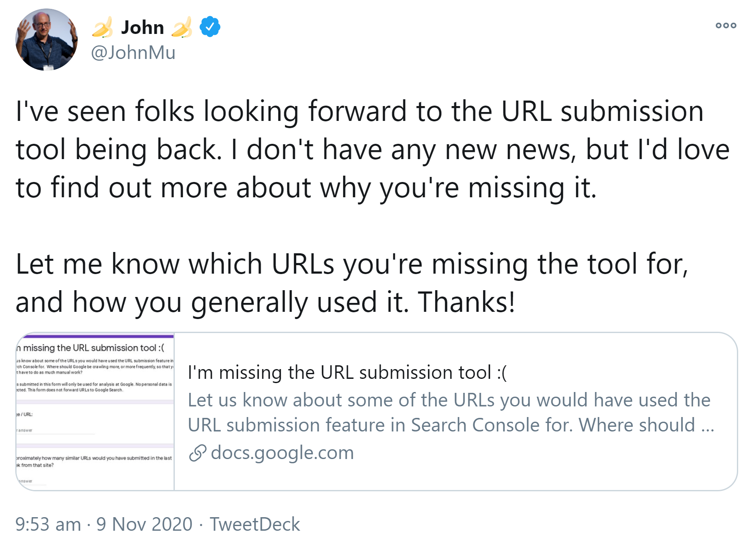Click the 9 Nov 2020 timestamp
The width and height of the screenshot is (756, 546).
[x=143, y=524]
